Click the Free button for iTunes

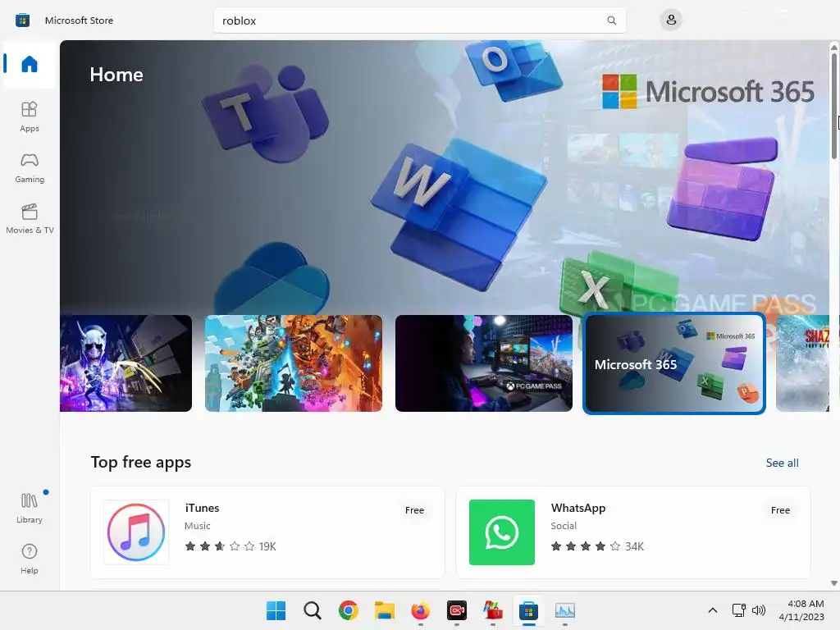414,510
